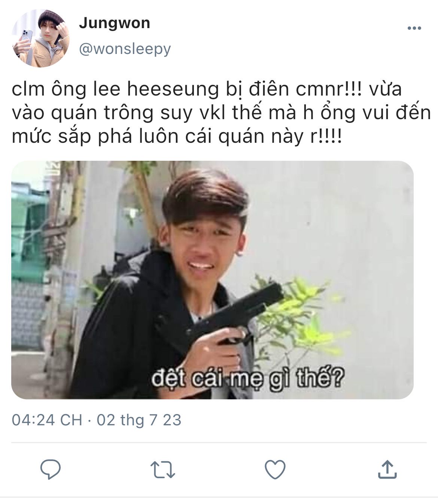This screenshot has height=504, width=438.
Task: Open the attached meme image
Action: [212, 280]
